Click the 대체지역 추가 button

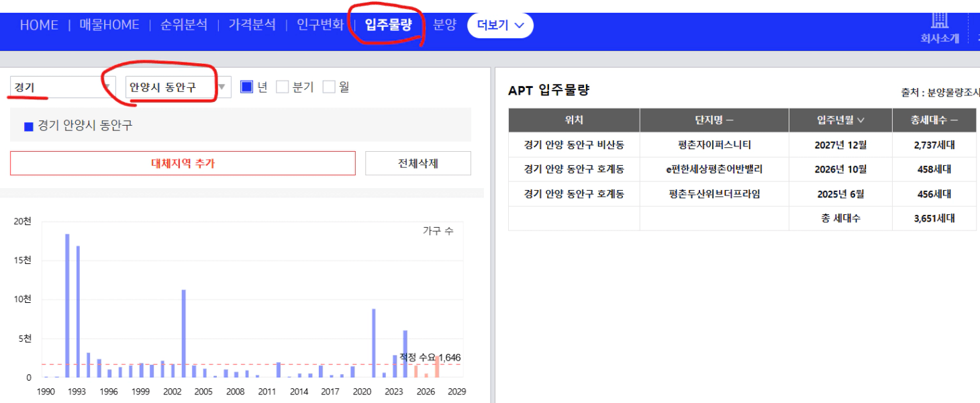tap(183, 163)
